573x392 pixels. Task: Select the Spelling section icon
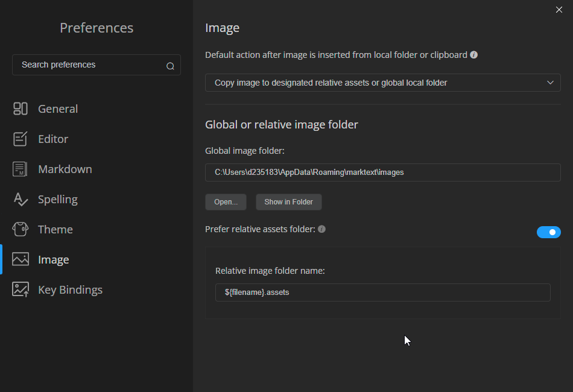(20, 199)
